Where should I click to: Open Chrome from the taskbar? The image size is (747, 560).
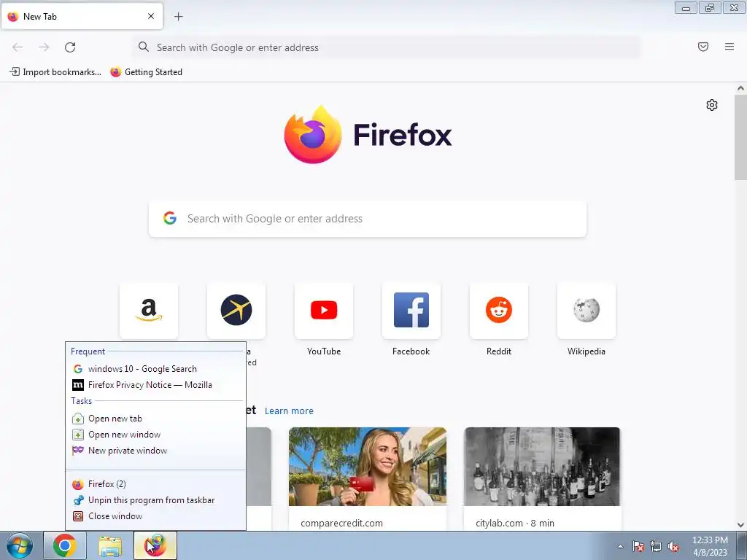click(65, 545)
